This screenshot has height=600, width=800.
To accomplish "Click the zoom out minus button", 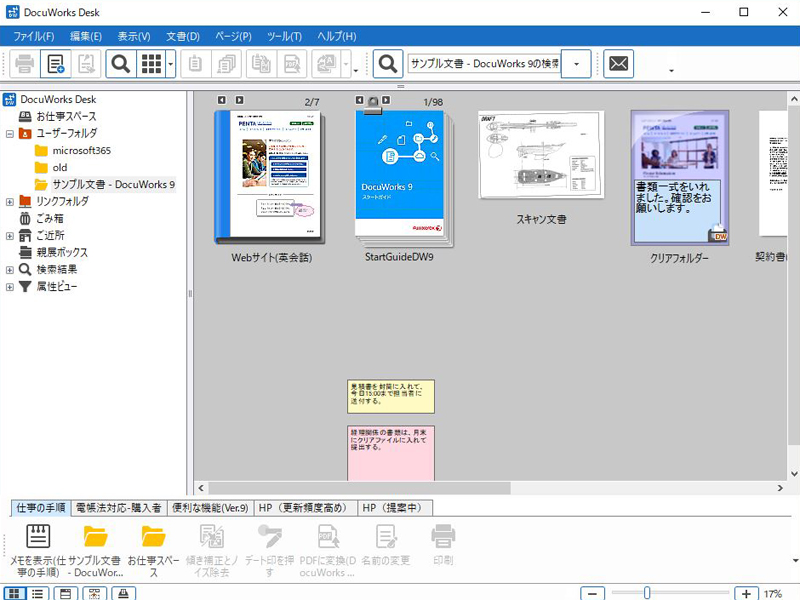I will [592, 593].
